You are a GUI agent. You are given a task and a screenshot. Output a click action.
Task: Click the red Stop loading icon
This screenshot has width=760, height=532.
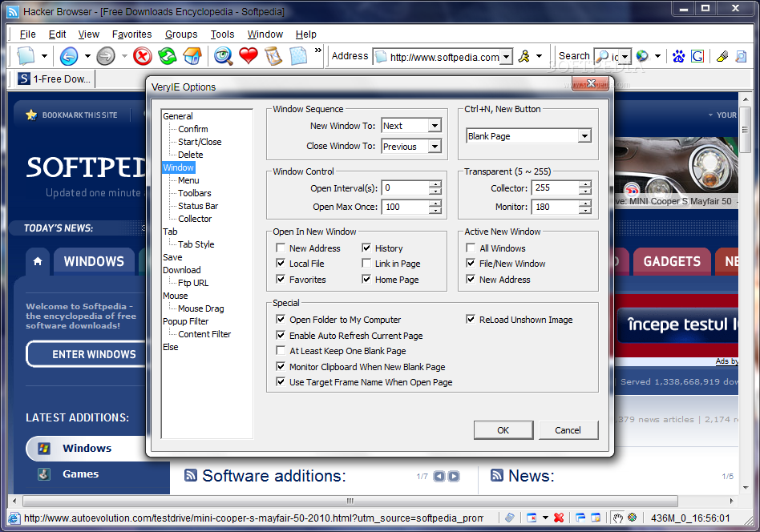143,56
